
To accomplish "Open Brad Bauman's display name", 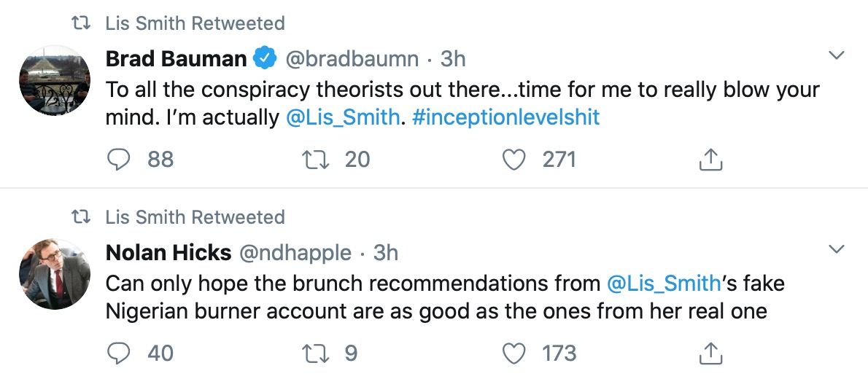I will (177, 58).
